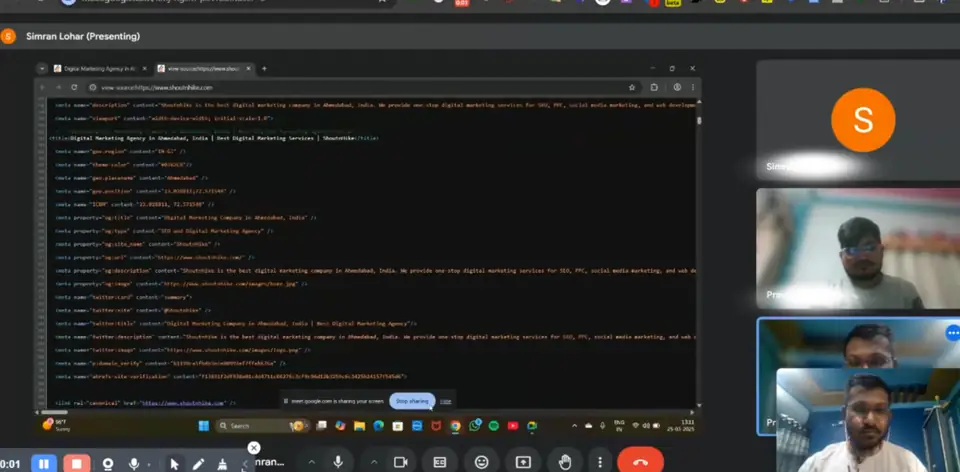Image resolution: width=960 pixels, height=472 pixels.
Task: Go forward in the shared browser
Action: point(58,88)
